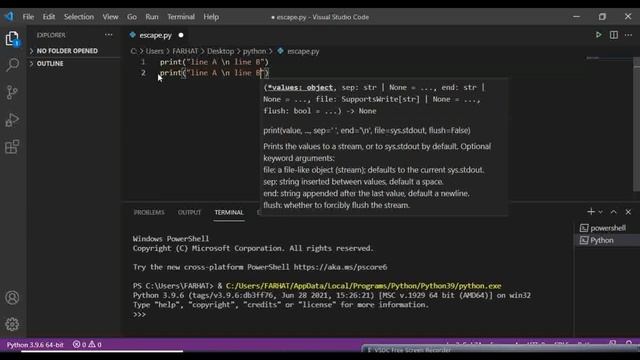Viewport: 640px width, 360px height.
Task: Open the Source Control view icon
Action: pos(12,92)
